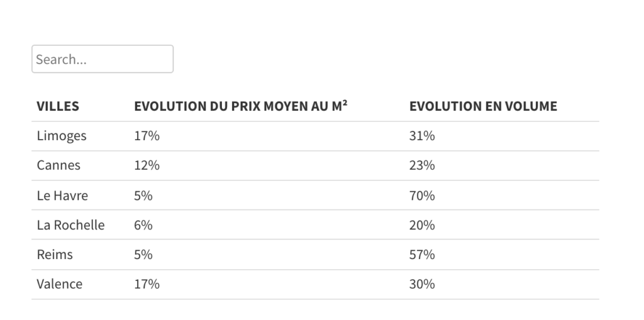This screenshot has height=320, width=644.
Task: Click Valence 17% price value
Action: [x=147, y=284]
